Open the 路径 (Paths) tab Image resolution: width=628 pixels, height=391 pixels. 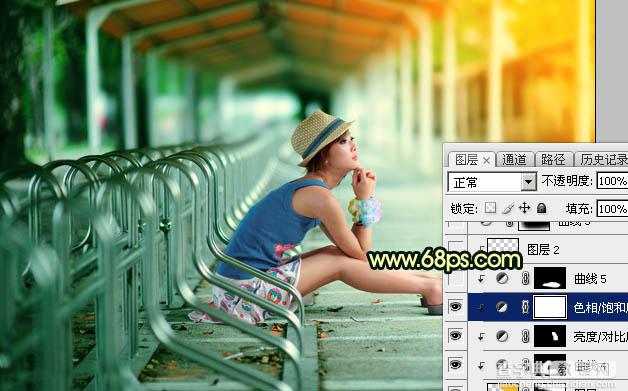pos(553,160)
